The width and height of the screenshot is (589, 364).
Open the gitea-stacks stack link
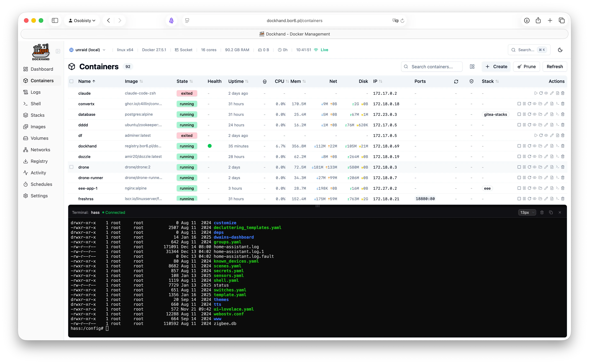tap(495, 114)
